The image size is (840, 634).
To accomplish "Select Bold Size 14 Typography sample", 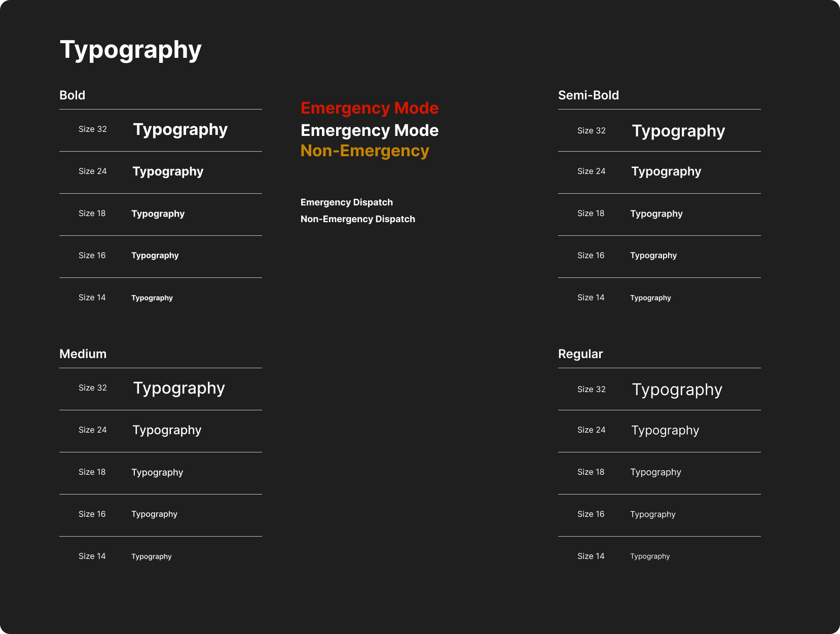I will 152,298.
